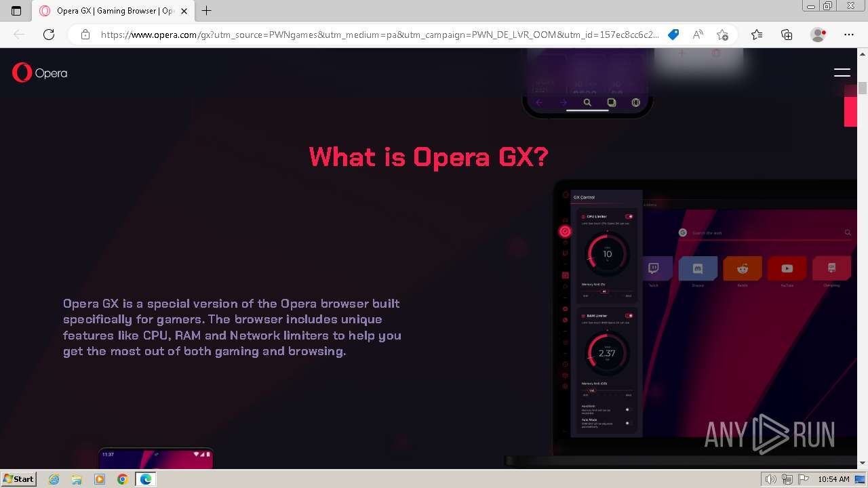Launch Google Chrome from taskbar
The image size is (868, 488).
click(x=122, y=479)
